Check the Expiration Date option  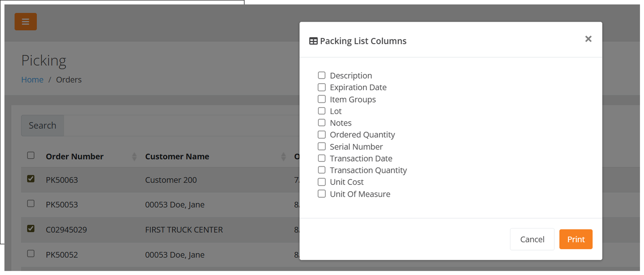pyautogui.click(x=322, y=87)
